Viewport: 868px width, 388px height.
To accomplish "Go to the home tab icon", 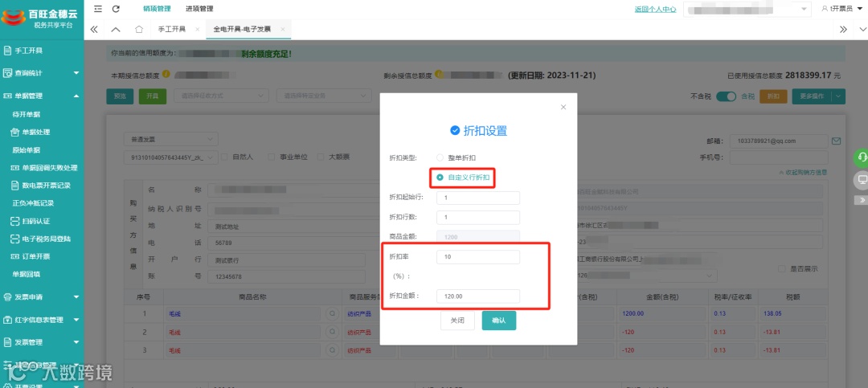I will tap(139, 30).
